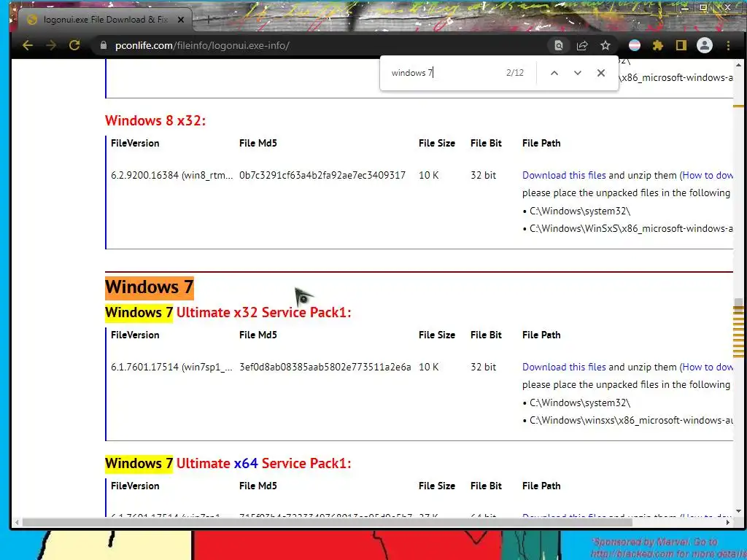
Task: Click '10 K' size in Windows 7 x32 row
Action: (429, 367)
